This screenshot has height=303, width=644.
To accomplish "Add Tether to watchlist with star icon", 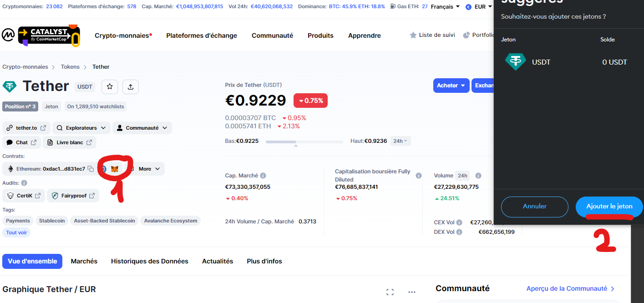I will pyautogui.click(x=110, y=86).
